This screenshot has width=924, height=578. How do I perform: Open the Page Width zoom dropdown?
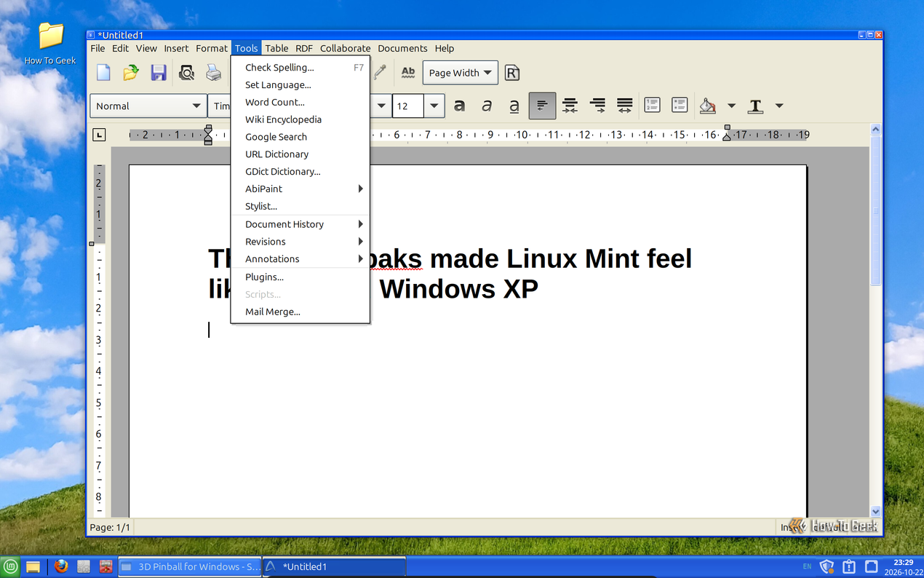461,73
